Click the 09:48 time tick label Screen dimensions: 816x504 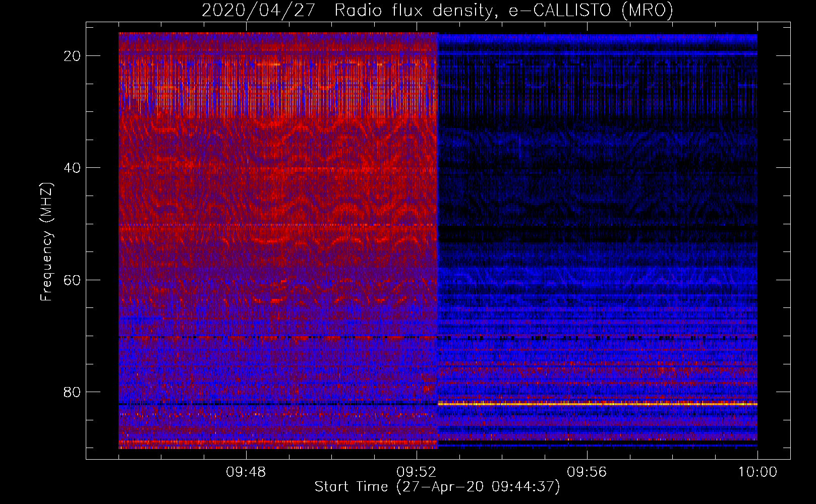246,472
